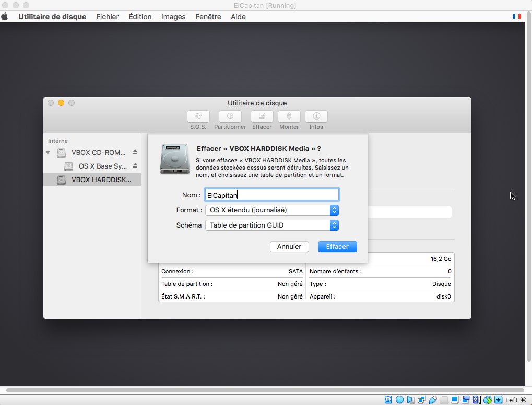
Task: Click the Table de partition label in info table
Action: [187, 284]
